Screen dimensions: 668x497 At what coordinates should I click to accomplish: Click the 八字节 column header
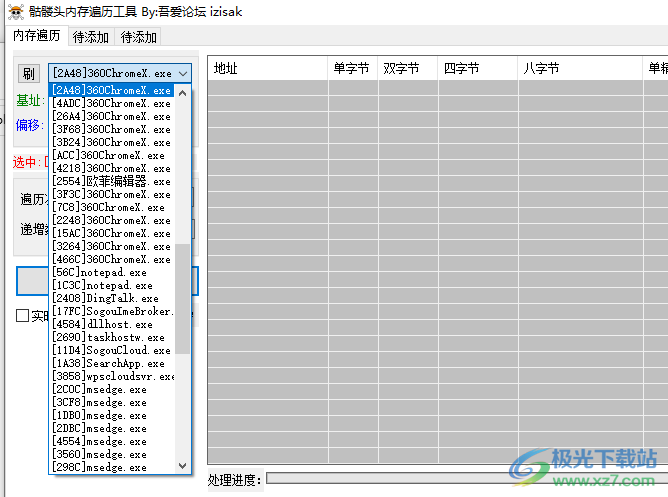[578, 69]
